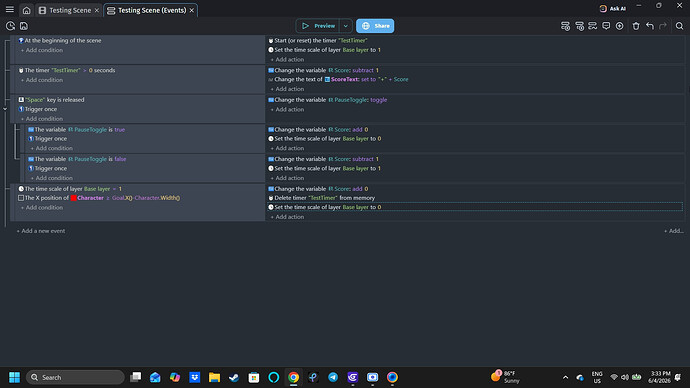The image size is (690, 388).
Task: Click the wavy-line event toolbar icon
Action: coord(593,26)
